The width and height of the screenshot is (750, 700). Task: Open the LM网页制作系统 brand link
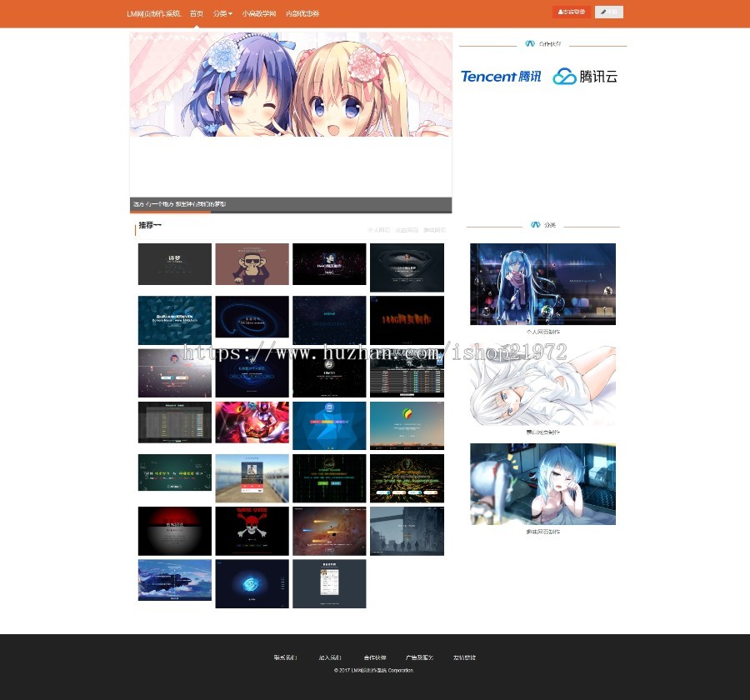pos(153,13)
